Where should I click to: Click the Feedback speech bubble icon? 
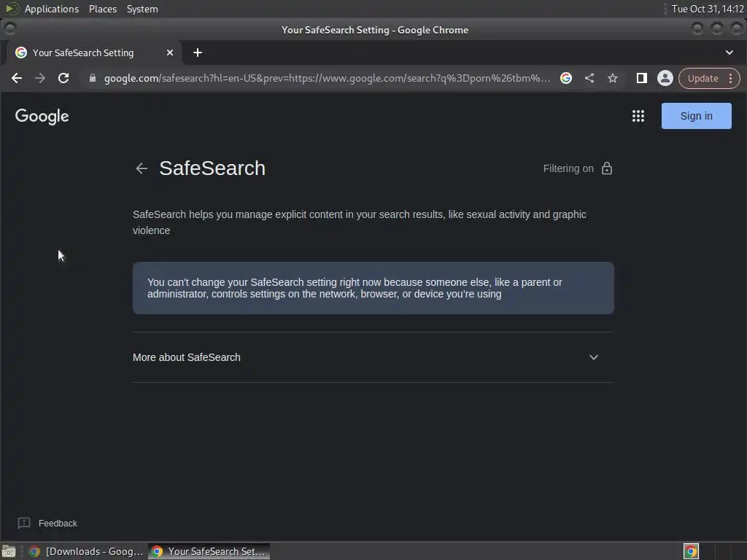point(24,524)
